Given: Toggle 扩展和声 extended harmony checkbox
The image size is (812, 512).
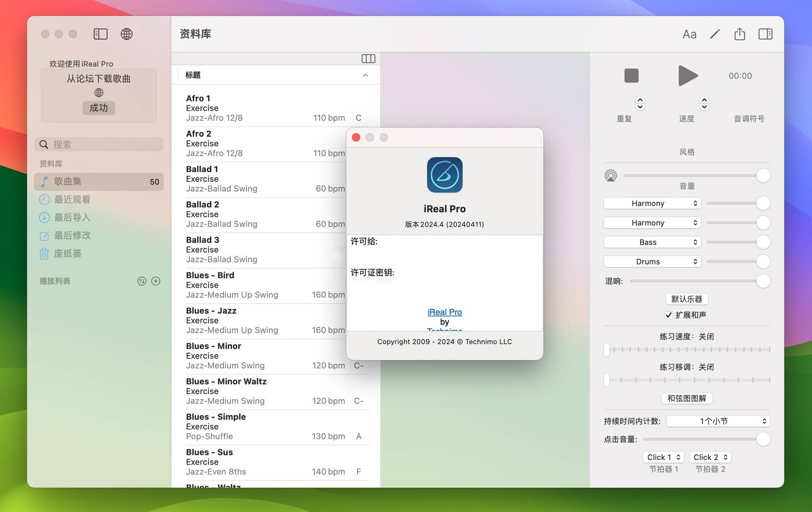Looking at the screenshot, I should [667, 314].
